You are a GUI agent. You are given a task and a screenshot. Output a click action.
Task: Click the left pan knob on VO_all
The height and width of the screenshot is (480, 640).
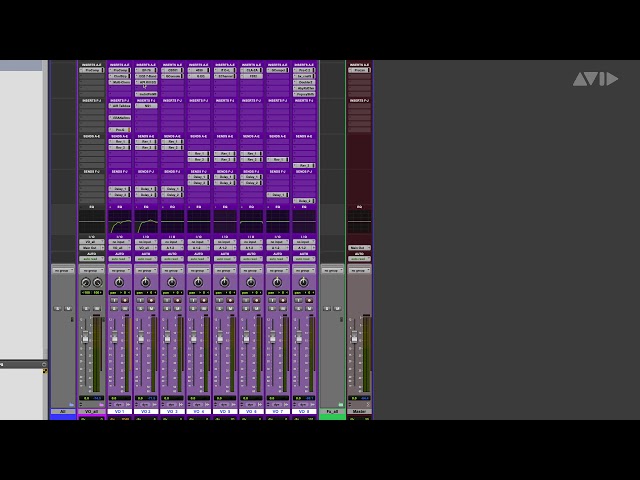coord(86,282)
